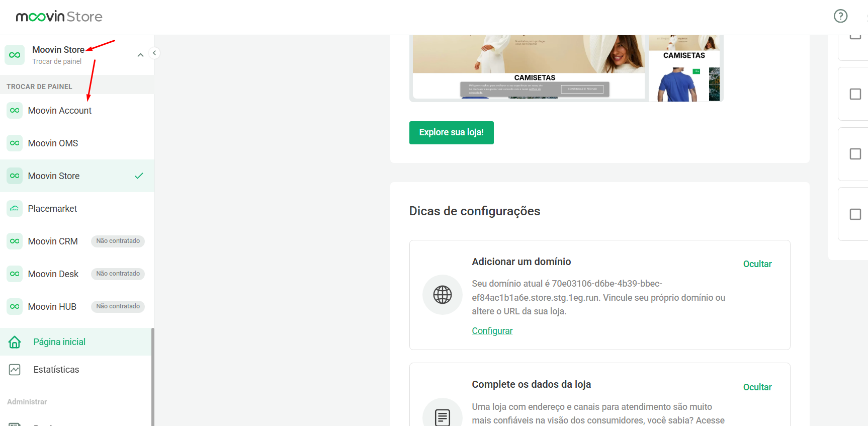
Task: Click the Página inicial home icon
Action: [x=15, y=342]
